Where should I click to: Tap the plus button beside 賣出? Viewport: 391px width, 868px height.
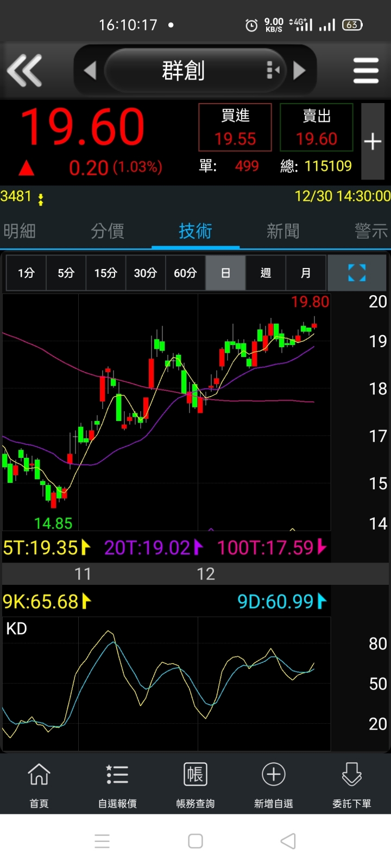coord(373,142)
